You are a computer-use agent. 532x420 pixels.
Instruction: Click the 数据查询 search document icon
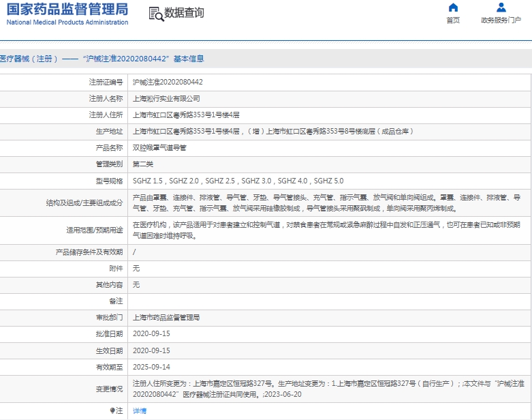(156, 14)
